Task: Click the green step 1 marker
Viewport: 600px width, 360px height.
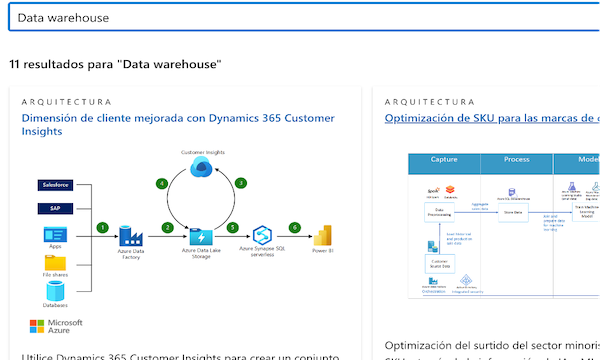Action: [x=103, y=228]
